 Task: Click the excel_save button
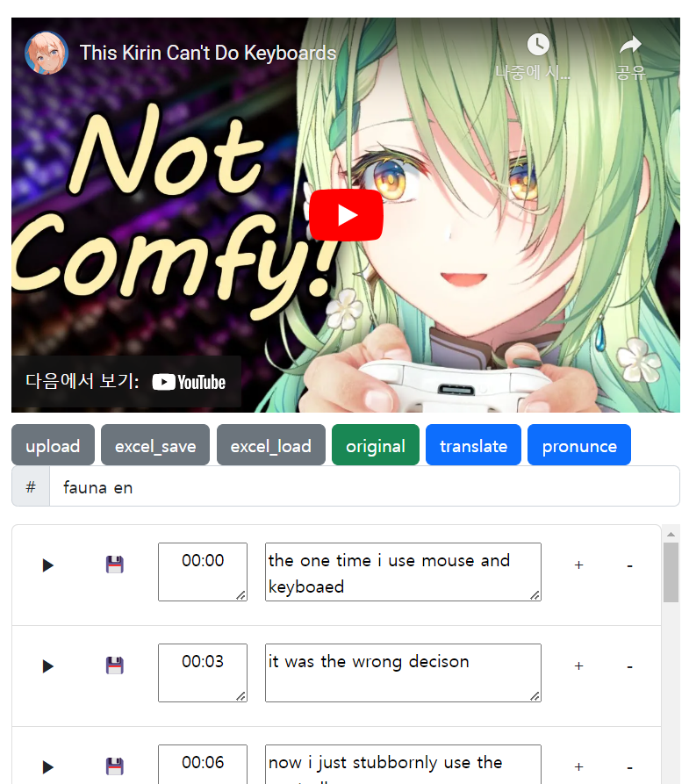coord(155,445)
